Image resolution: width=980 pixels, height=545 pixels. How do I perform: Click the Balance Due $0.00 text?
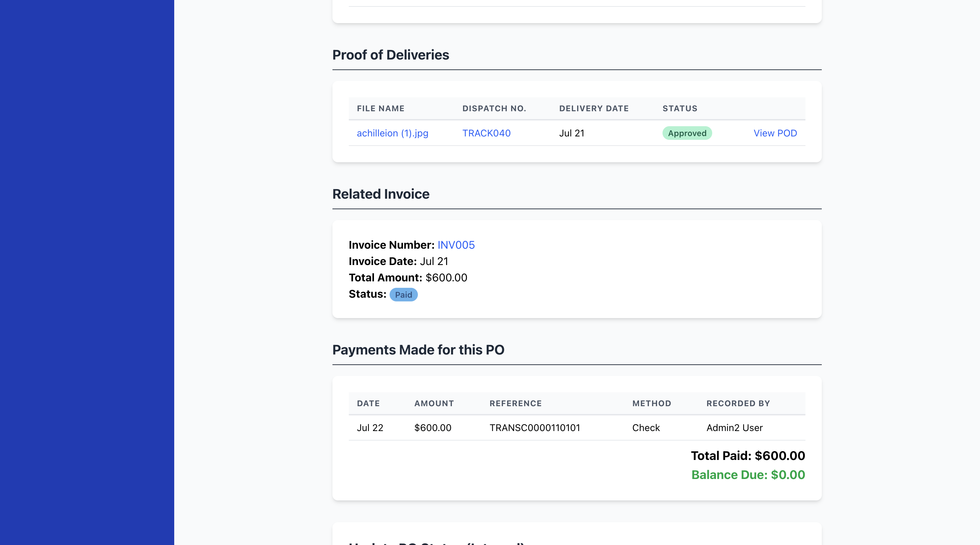(748, 475)
